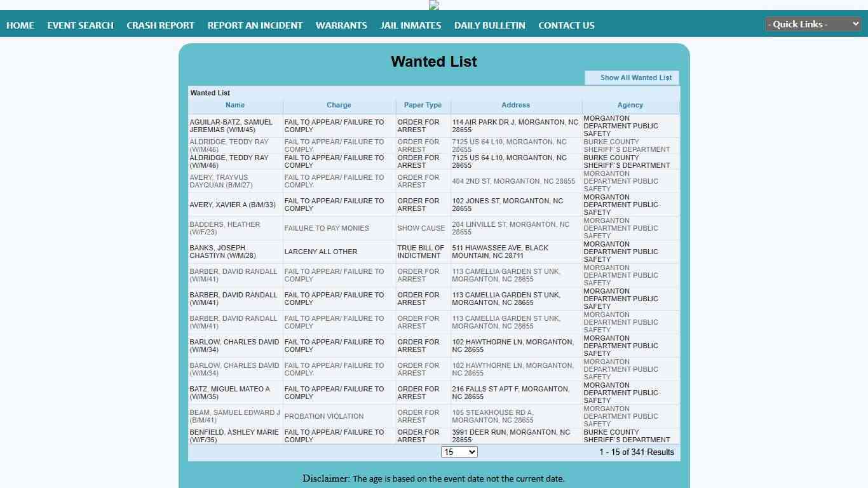The height and width of the screenshot is (488, 868).
Task: Click the Address column header
Action: (x=515, y=105)
